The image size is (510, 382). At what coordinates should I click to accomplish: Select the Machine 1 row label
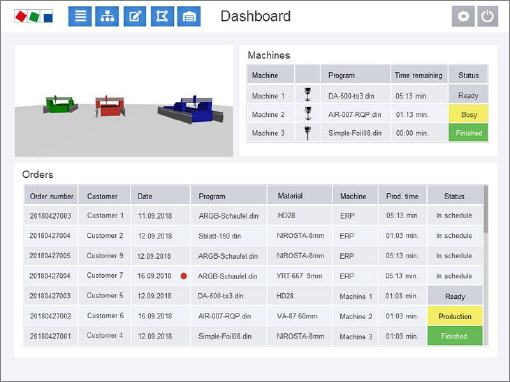coord(268,96)
